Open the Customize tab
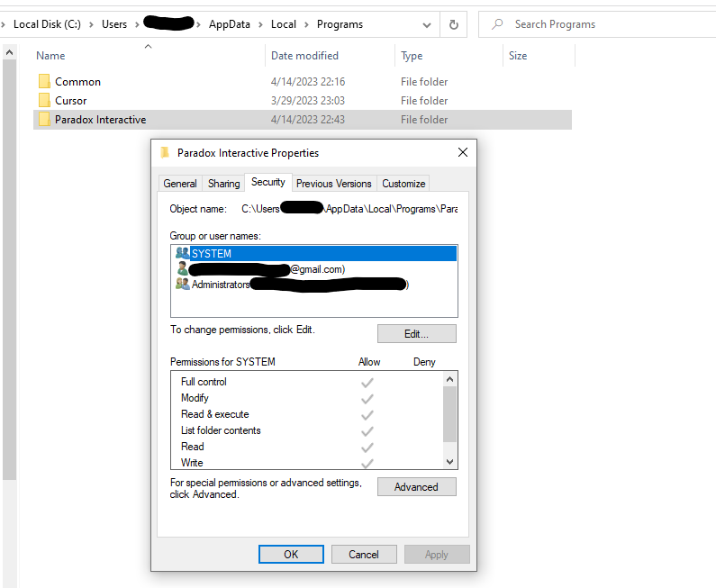The height and width of the screenshot is (588, 716). coord(403,184)
